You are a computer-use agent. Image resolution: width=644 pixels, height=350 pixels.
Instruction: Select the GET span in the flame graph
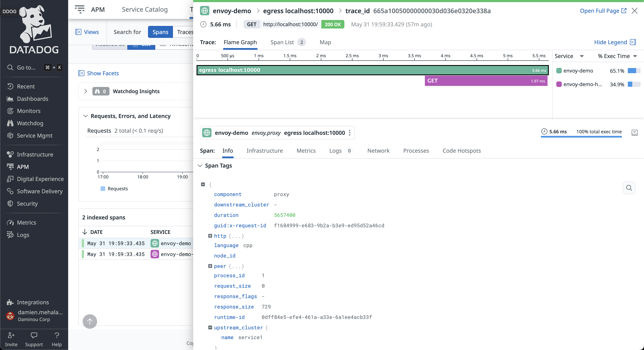(486, 81)
